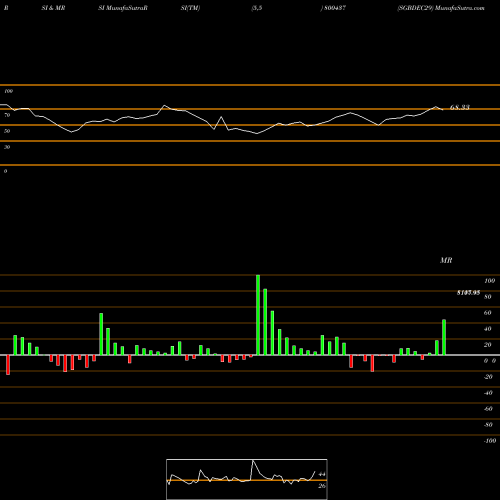Click the 5103.95 value label
The image size is (500, 500).
[x=468, y=293]
